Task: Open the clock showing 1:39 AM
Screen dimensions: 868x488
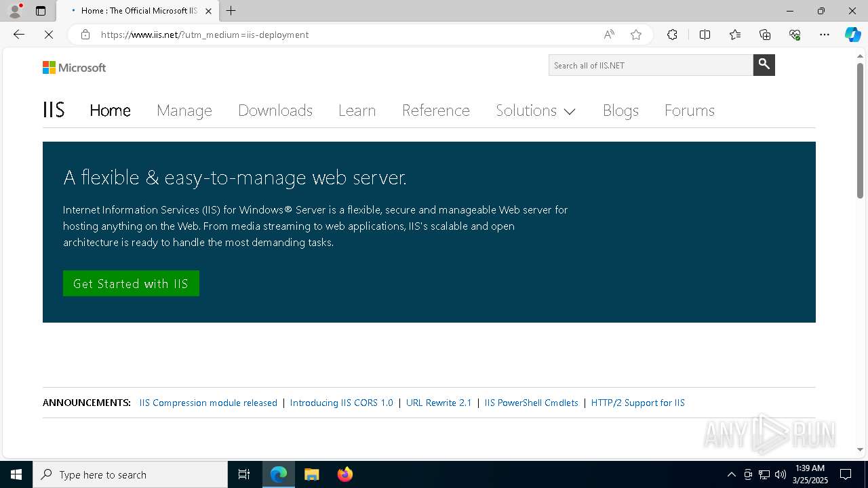Action: [810, 474]
